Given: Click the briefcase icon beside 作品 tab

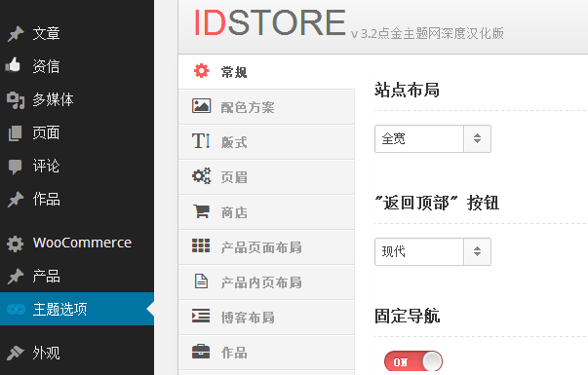Looking at the screenshot, I should (x=201, y=352).
